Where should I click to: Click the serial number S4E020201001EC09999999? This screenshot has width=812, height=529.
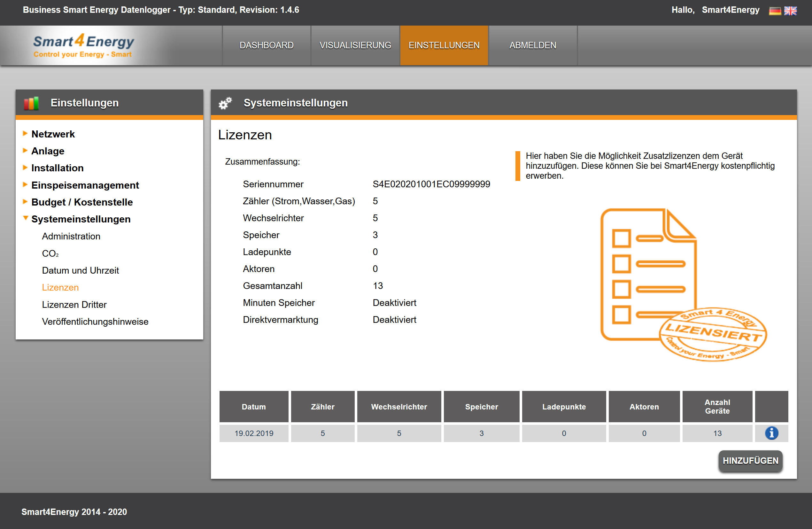point(431,184)
